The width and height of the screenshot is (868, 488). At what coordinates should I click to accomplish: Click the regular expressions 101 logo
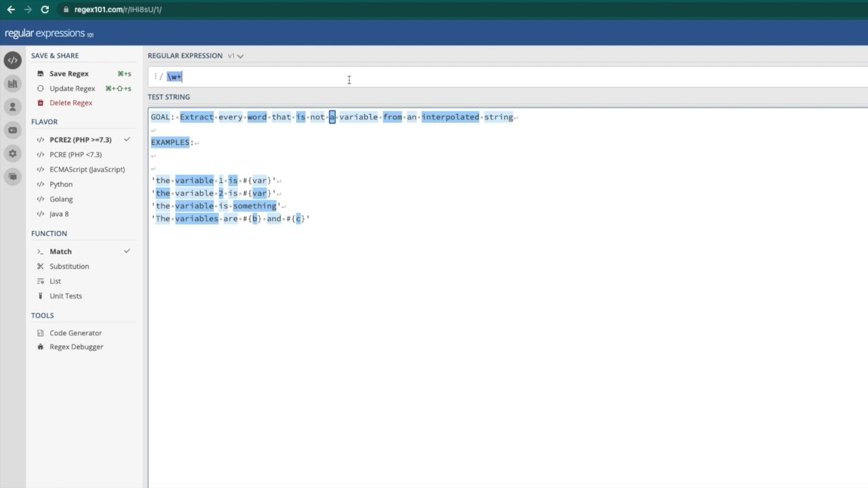click(49, 33)
